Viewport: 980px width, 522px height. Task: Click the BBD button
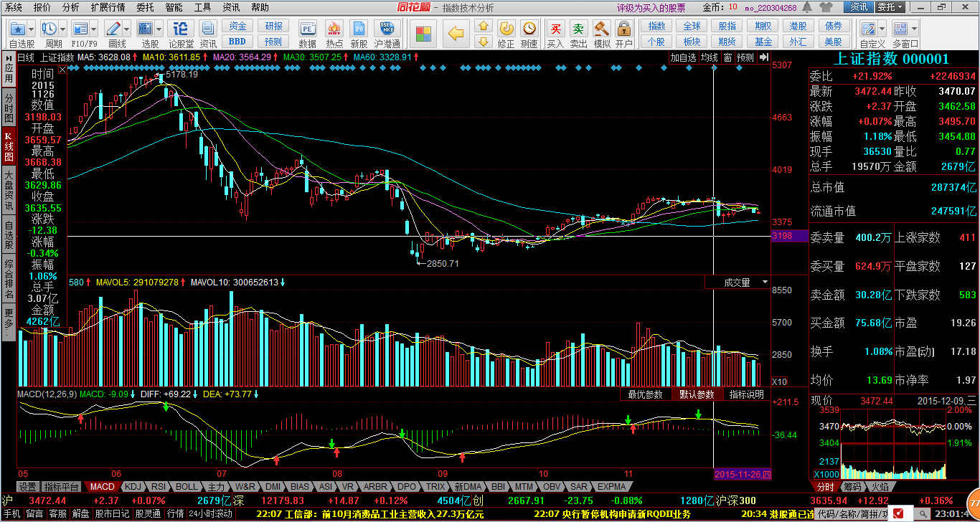pyautogui.click(x=237, y=42)
